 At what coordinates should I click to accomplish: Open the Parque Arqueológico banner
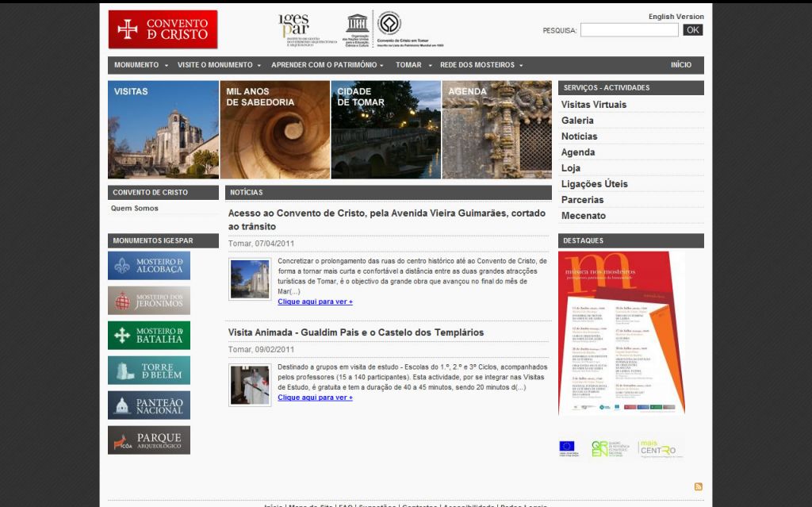coord(149,440)
